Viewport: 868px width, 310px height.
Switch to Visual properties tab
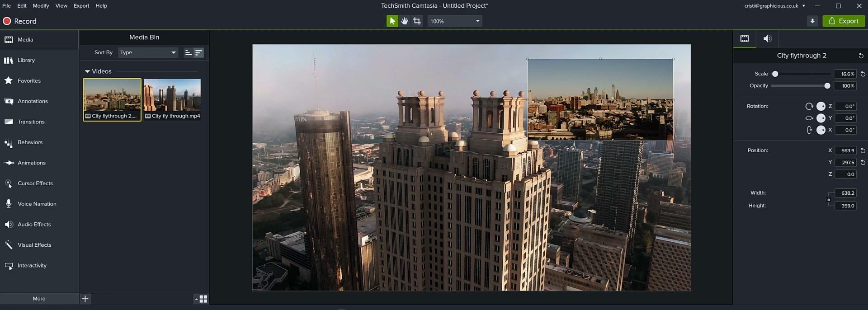pos(745,39)
